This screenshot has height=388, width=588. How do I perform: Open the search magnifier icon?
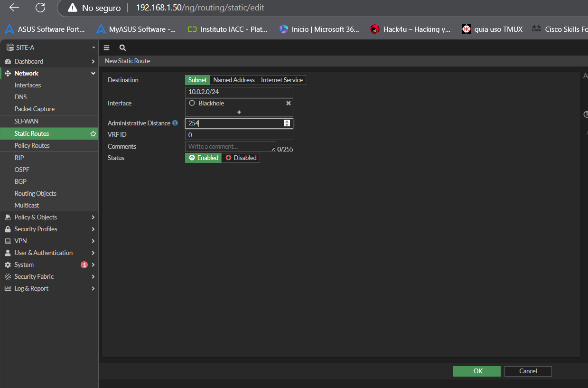tap(122, 48)
